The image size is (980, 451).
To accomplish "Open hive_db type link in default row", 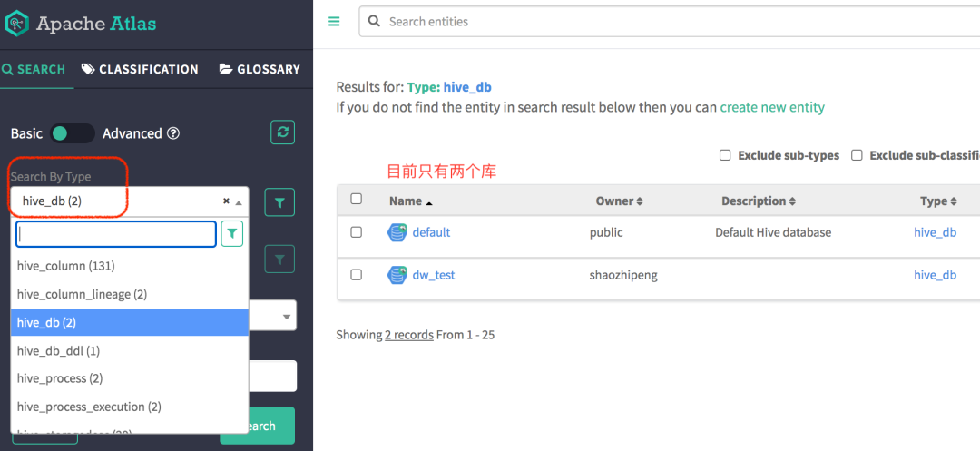I will pyautogui.click(x=935, y=232).
